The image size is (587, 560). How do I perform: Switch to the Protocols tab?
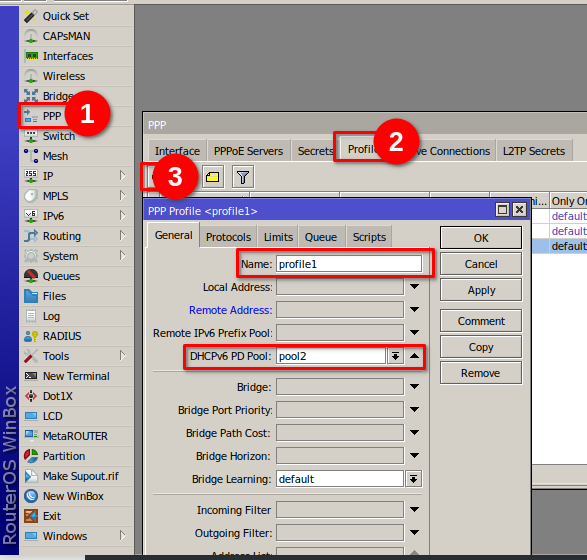coord(228,237)
